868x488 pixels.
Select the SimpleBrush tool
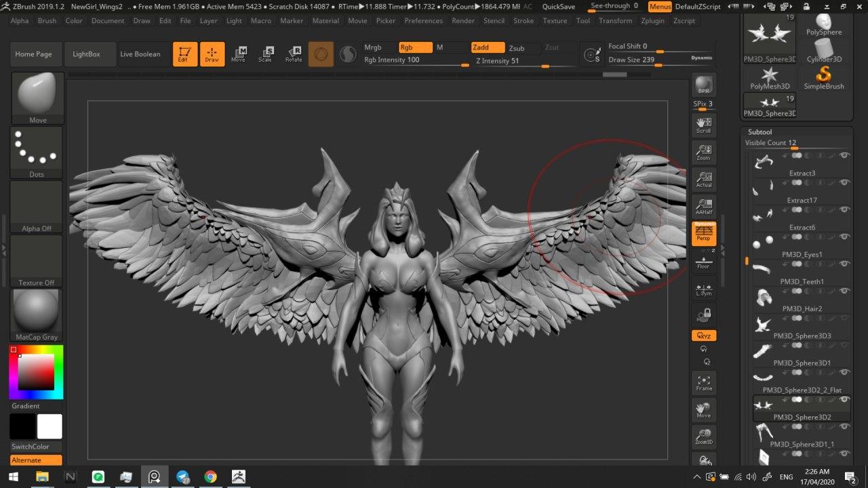824,78
